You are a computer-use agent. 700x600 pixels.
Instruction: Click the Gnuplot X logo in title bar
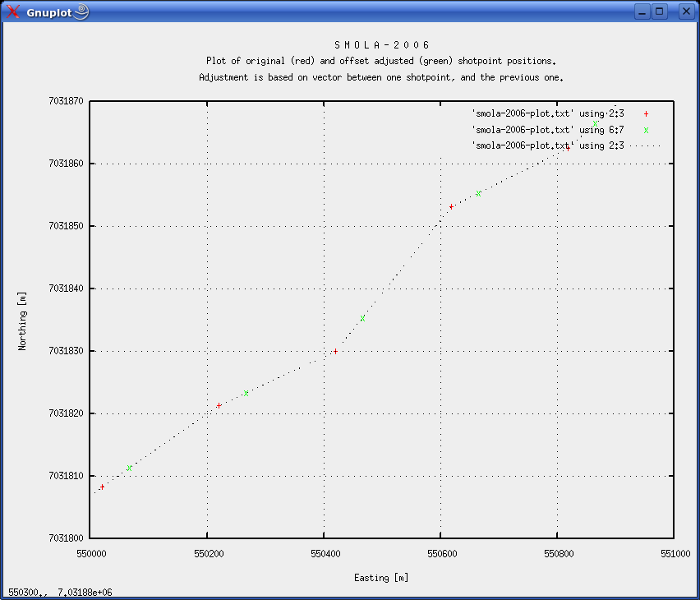coord(13,12)
